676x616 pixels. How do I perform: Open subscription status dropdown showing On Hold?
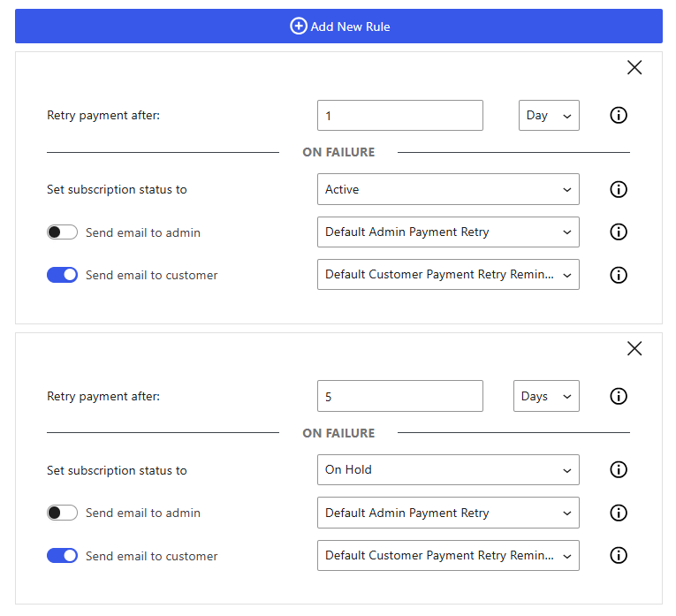pos(448,470)
